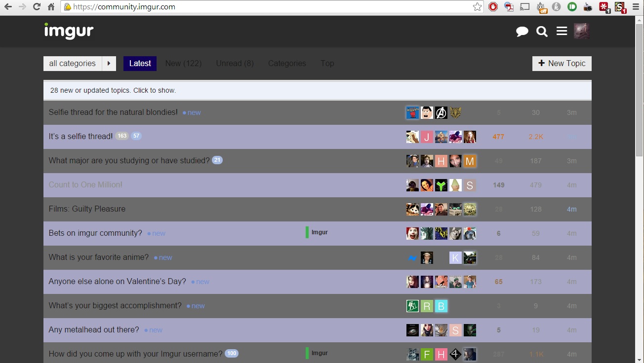Click the 'H' avatar in major topic row
The height and width of the screenshot is (363, 644).
[441, 161]
